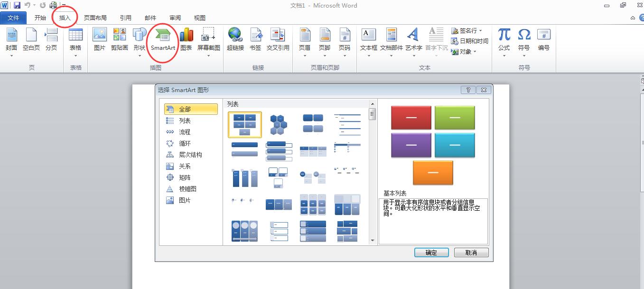Expand the 签名行 signature line dropdown
The image size is (644, 289).
[480, 31]
